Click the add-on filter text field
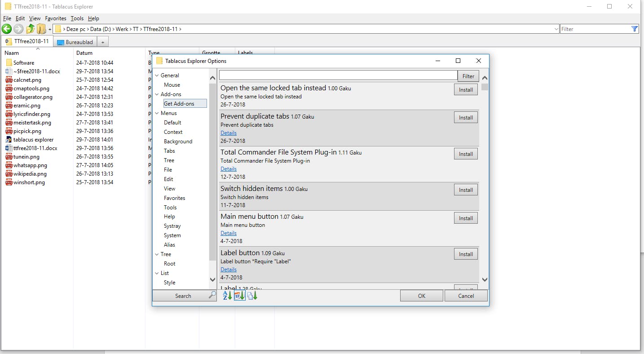The width and height of the screenshot is (644, 354). 338,75
